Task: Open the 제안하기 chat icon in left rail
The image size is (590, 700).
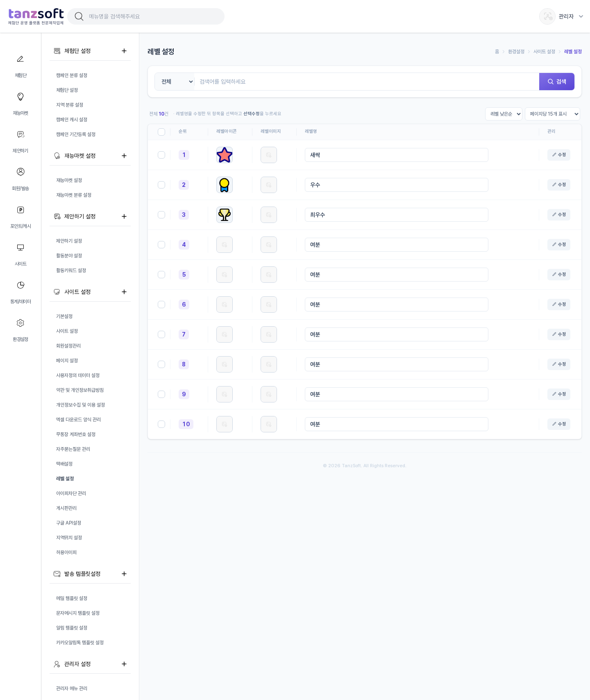Action: pos(20,134)
